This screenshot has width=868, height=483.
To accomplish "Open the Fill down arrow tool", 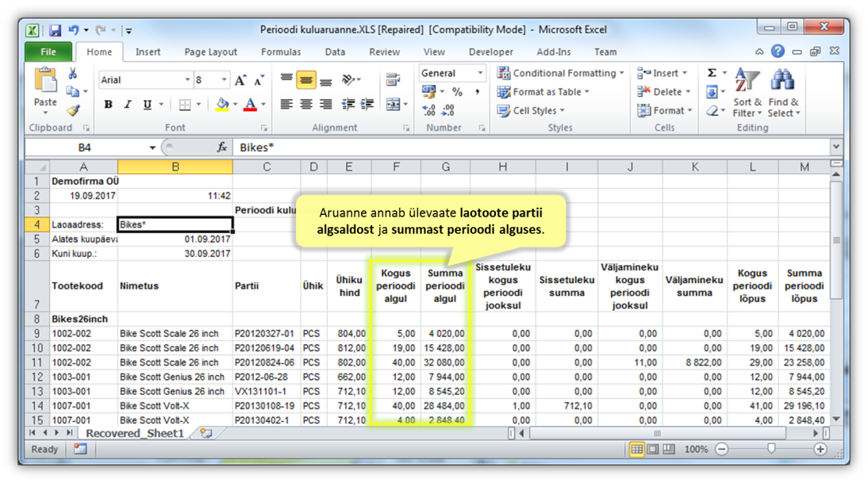I will pyautogui.click(x=712, y=92).
